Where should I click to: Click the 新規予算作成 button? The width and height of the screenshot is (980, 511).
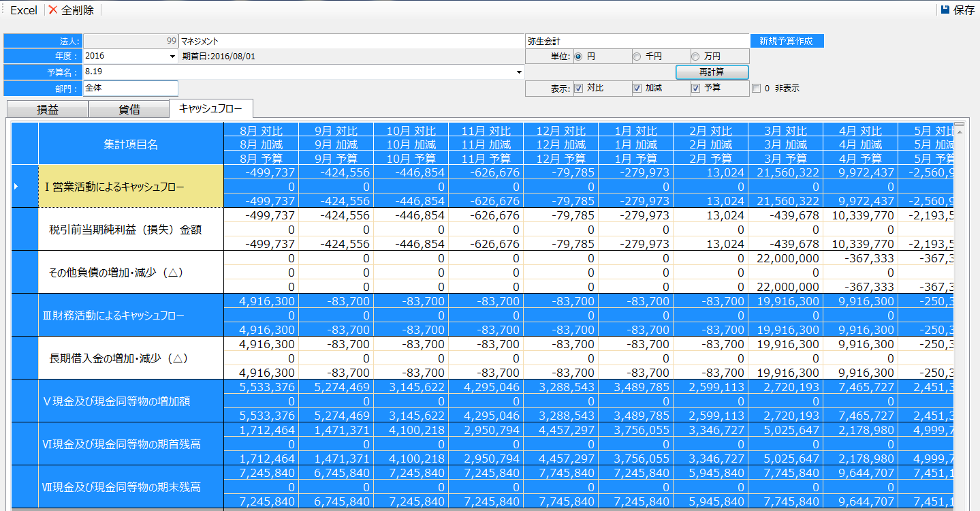pyautogui.click(x=787, y=41)
